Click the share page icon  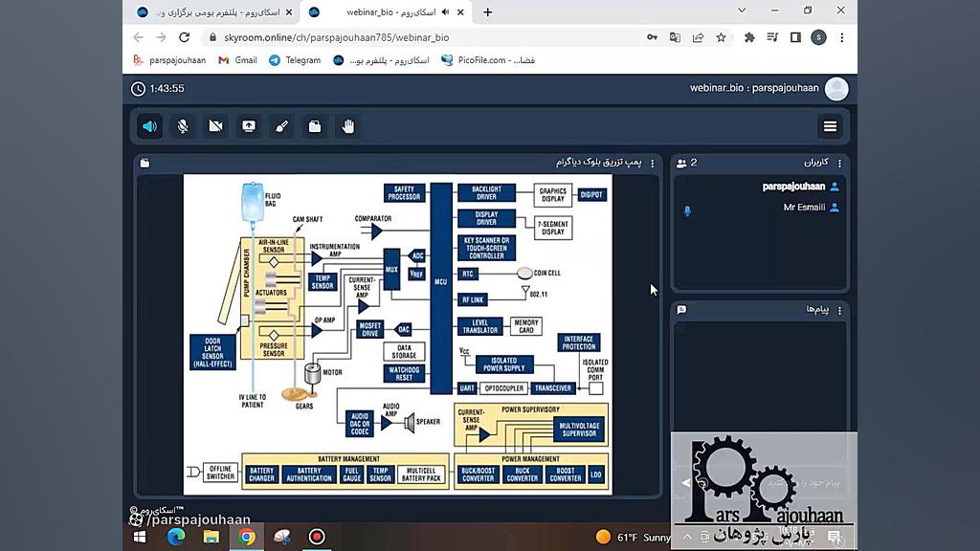pyautogui.click(x=698, y=37)
